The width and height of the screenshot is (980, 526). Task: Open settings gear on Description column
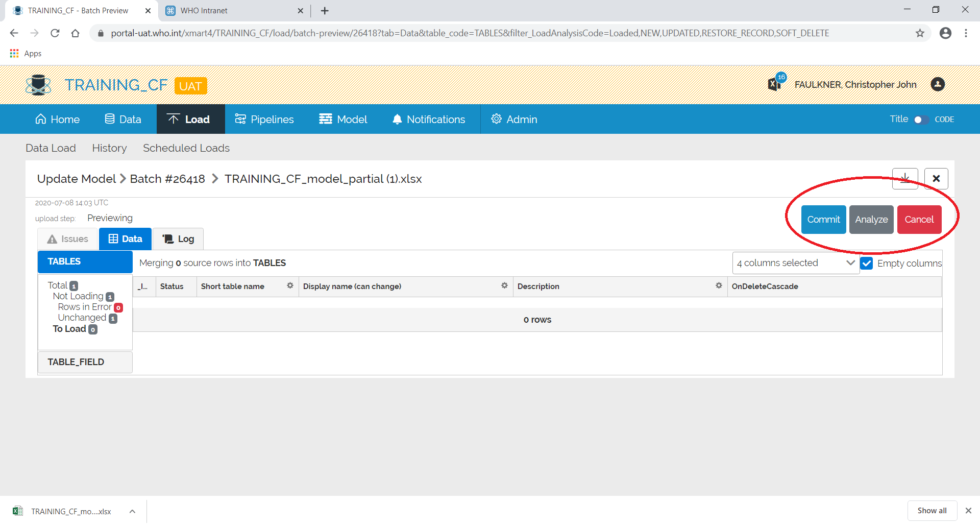[x=719, y=286]
